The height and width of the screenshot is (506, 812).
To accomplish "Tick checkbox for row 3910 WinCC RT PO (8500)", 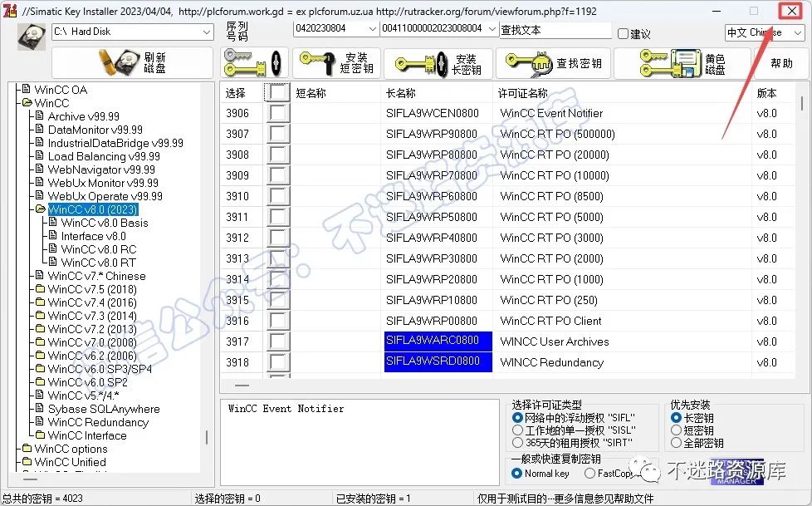I will [x=277, y=196].
